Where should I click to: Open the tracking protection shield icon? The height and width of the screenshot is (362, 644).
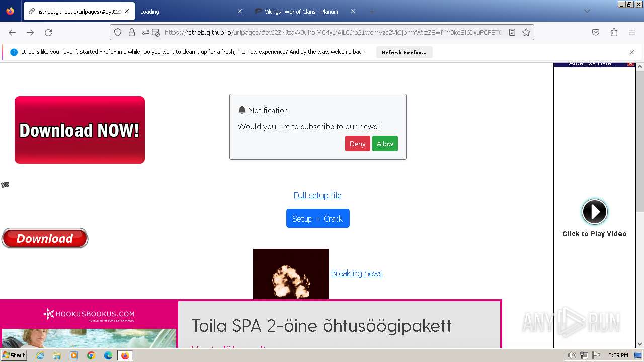(x=118, y=32)
